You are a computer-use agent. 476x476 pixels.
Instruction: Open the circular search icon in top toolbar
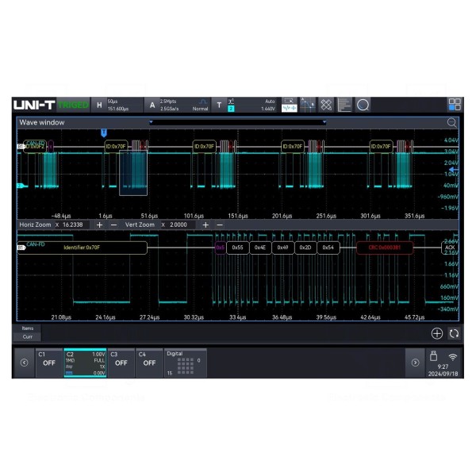point(363,105)
